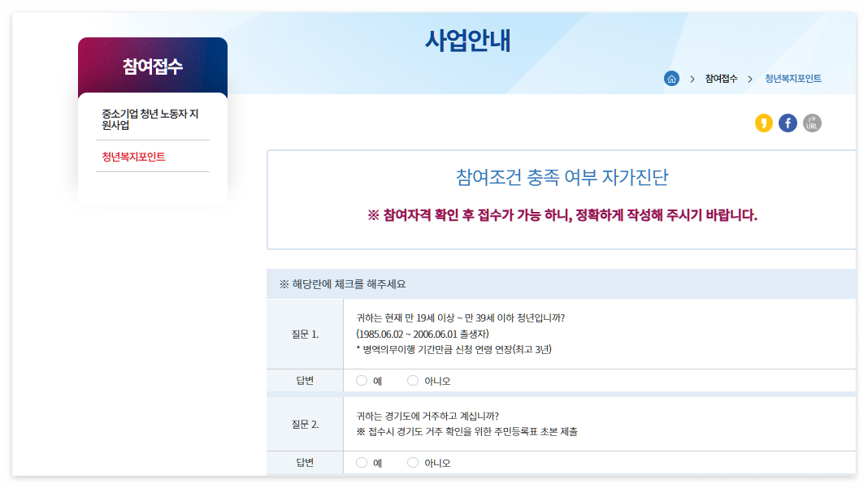Go to home via breadcrumb house icon

[671, 79]
